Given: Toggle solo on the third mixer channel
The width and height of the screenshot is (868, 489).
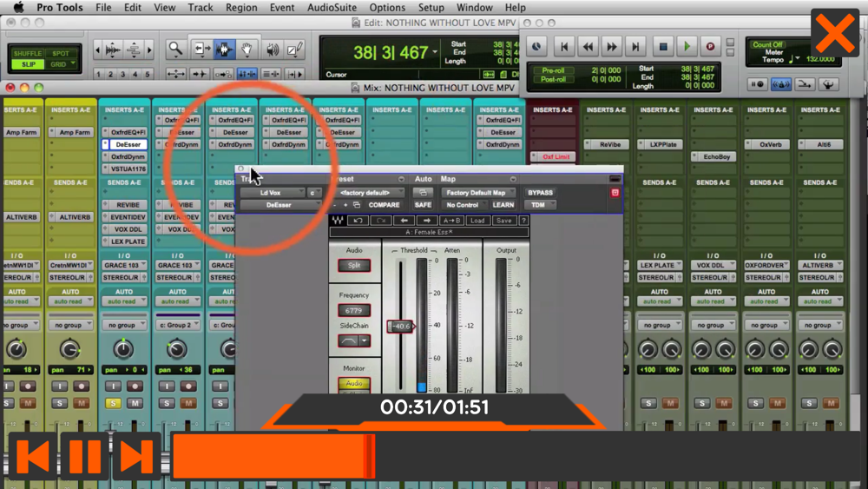Looking at the screenshot, I should click(113, 403).
